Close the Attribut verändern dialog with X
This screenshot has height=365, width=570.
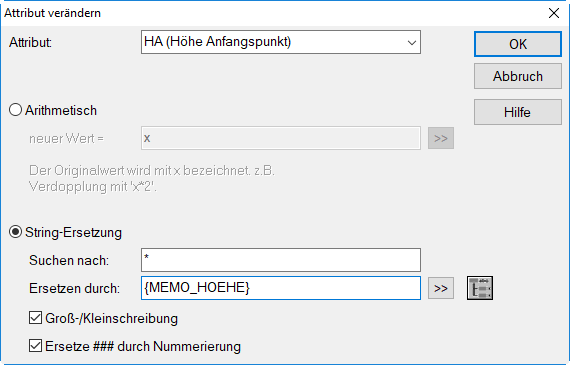(x=554, y=13)
